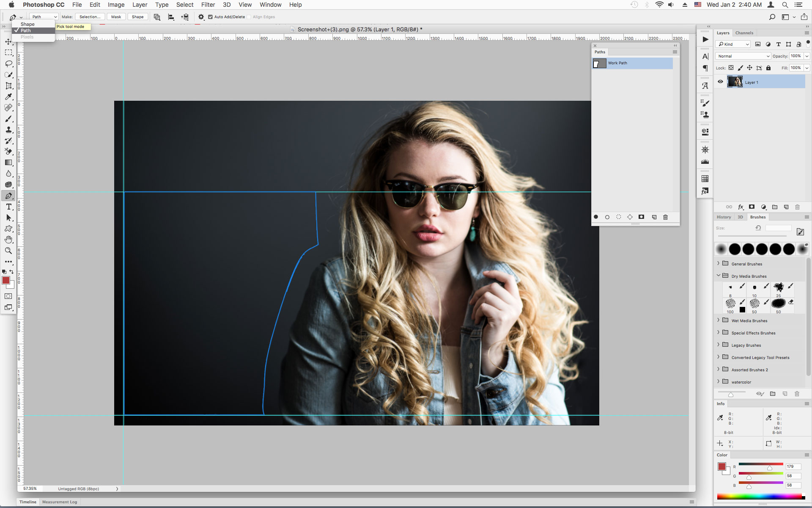The height and width of the screenshot is (508, 812).
Task: Add layer style with fx button
Action: (x=741, y=207)
